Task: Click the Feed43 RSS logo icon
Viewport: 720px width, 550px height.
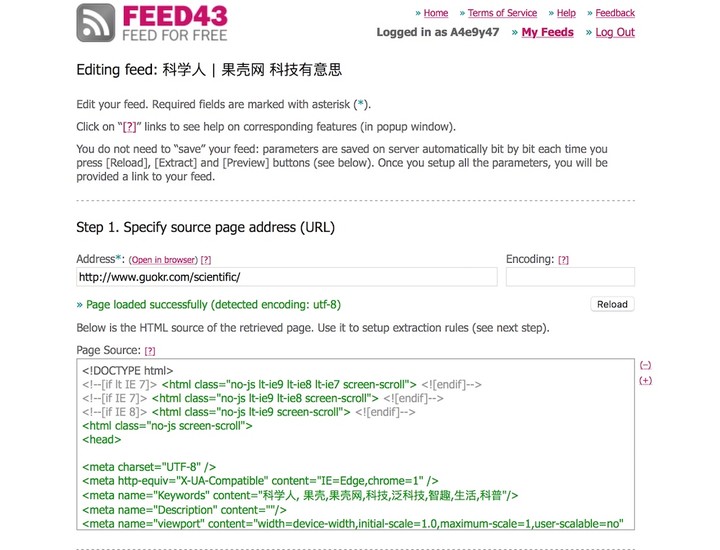Action: click(x=96, y=23)
